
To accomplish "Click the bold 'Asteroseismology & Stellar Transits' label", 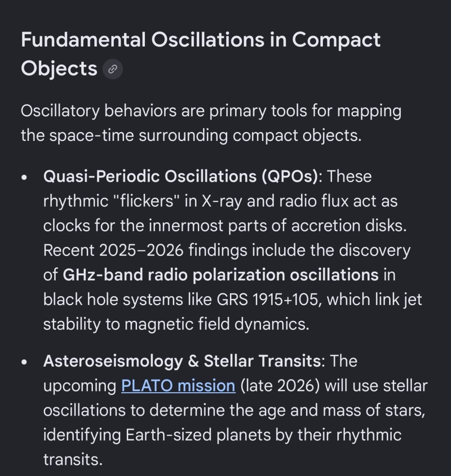I will [182, 361].
